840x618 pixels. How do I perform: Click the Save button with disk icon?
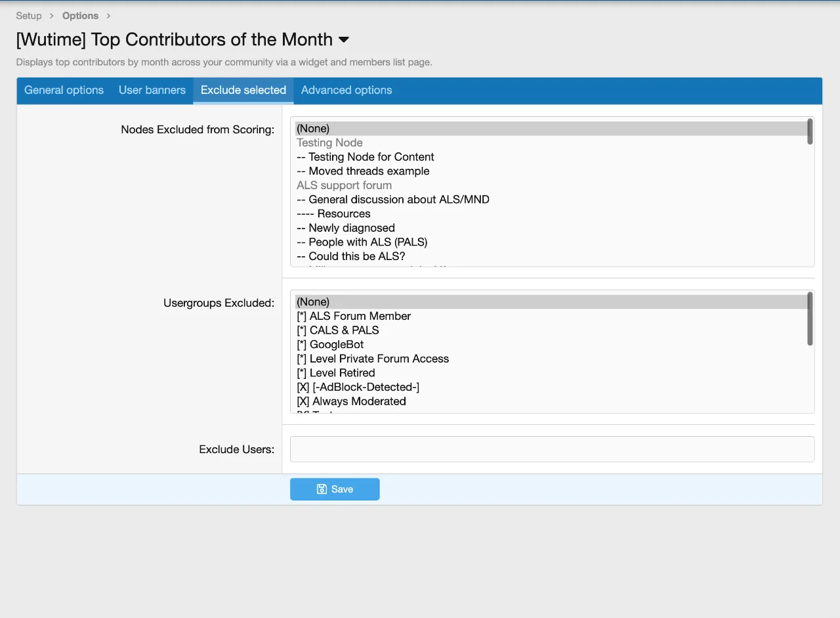click(x=335, y=489)
